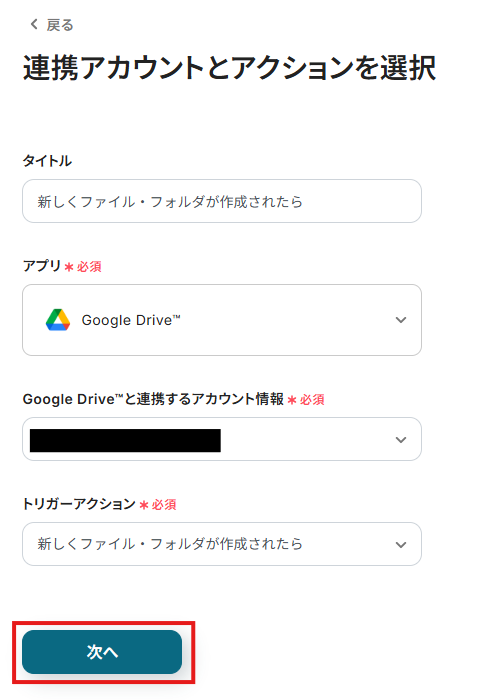Image resolution: width=493 pixels, height=700 pixels.
Task: Click the back chevron arrow icon
Action: tap(34, 24)
